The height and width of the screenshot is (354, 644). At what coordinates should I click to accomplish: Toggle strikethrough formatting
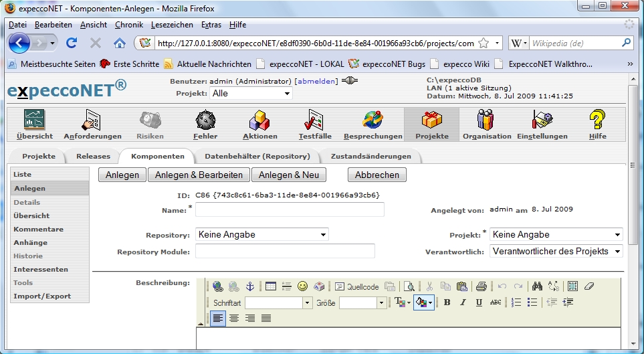[x=496, y=302]
